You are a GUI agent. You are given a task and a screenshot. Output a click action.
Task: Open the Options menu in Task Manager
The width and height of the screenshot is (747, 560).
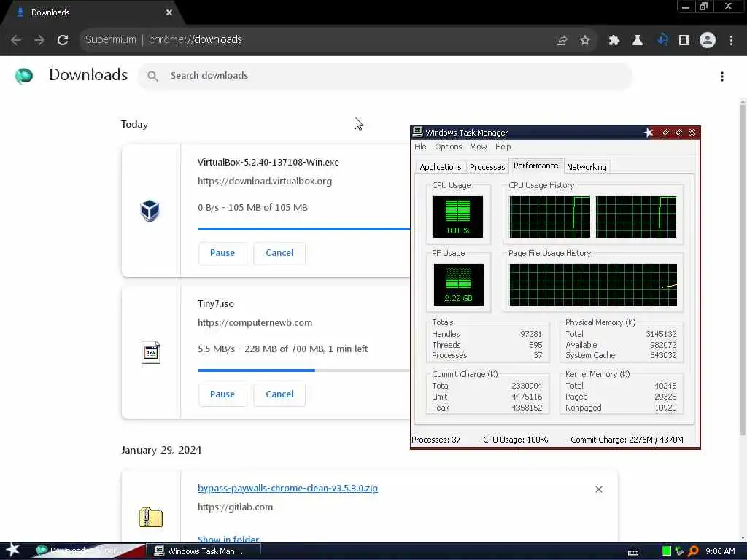pyautogui.click(x=449, y=147)
